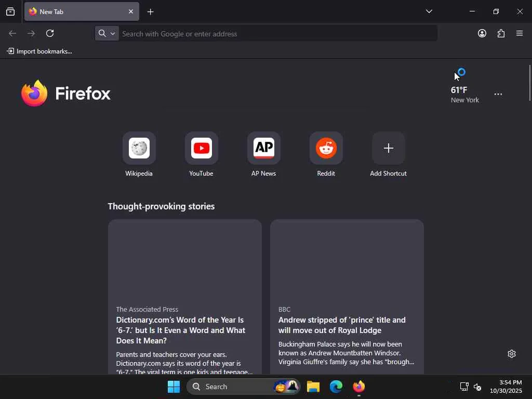The width and height of the screenshot is (532, 399).
Task: Open the weather widget three-dot menu
Action: coord(498,94)
